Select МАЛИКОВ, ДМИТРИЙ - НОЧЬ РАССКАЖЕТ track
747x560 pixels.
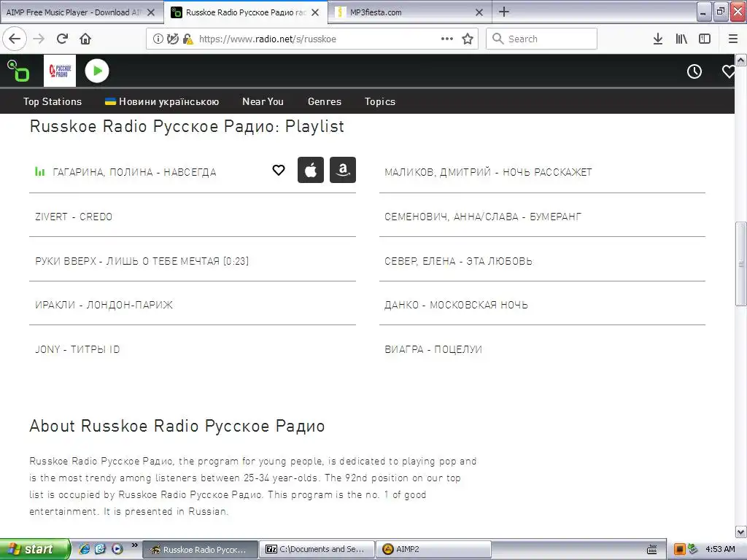tap(488, 172)
